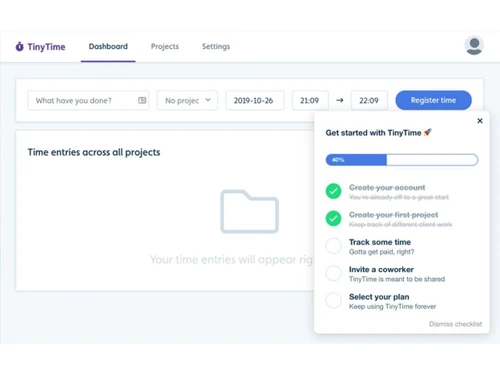Click the Gotta get paid, right? subtitle
This screenshot has height=375, width=500.
(381, 252)
